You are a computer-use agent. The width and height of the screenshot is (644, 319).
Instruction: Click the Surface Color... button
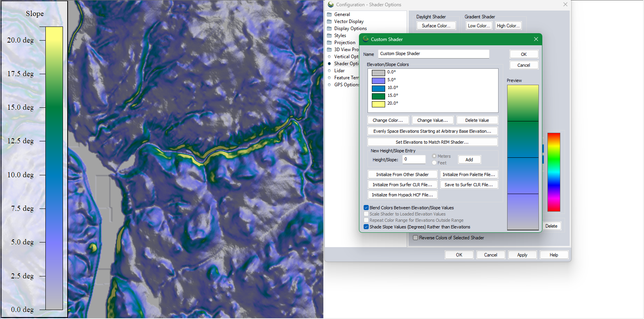point(436,26)
